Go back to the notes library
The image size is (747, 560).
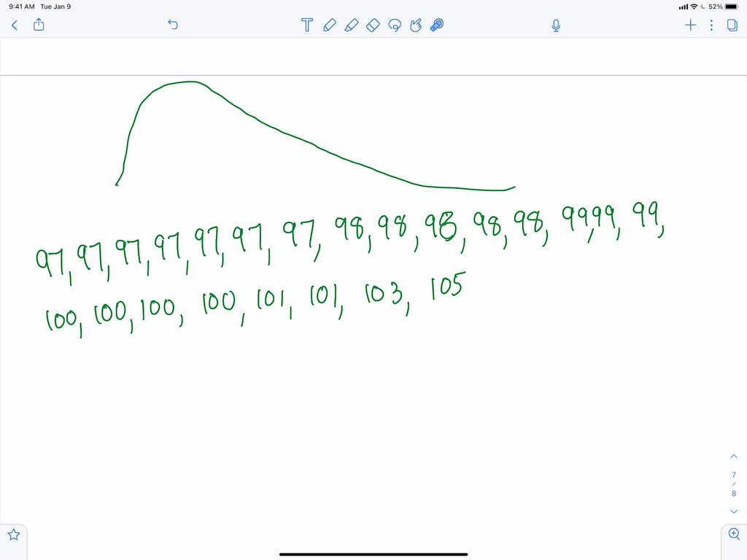click(x=14, y=25)
